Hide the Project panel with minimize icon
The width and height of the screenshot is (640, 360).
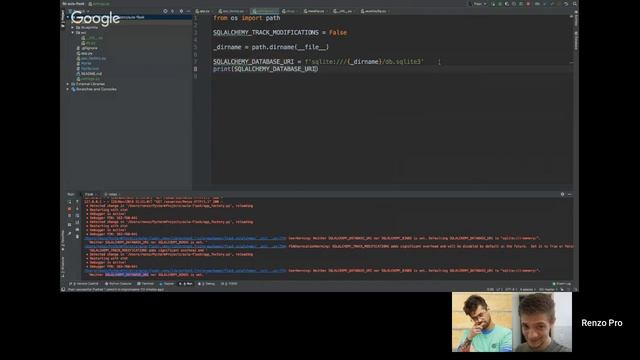click(188, 11)
